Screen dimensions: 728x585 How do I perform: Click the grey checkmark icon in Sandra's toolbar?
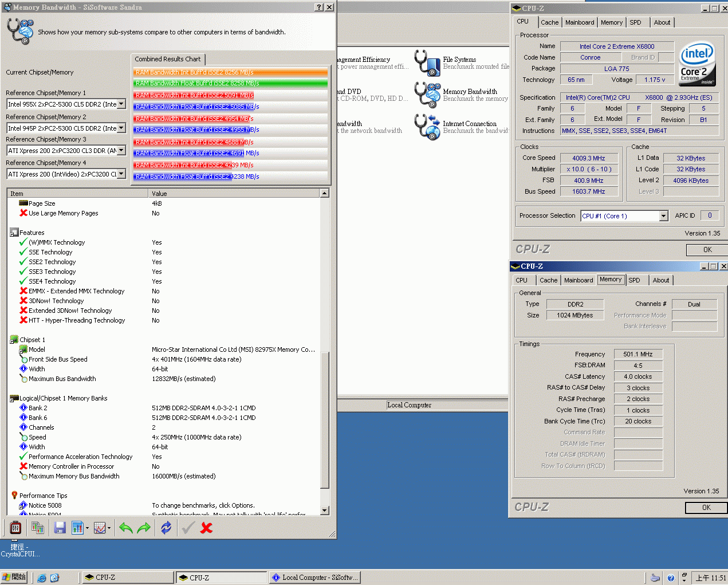coord(188,528)
